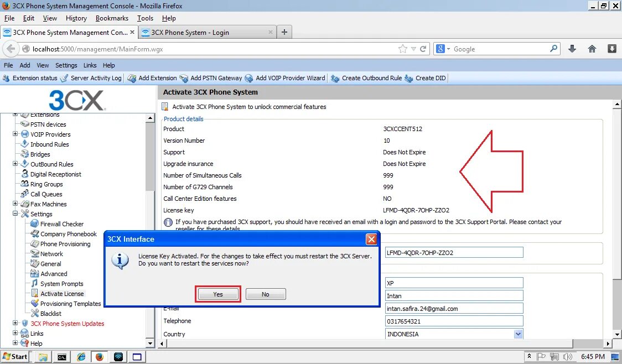Switch to 3CX Phone System - Login tab
The width and height of the screenshot is (622, 364).
pos(206,33)
